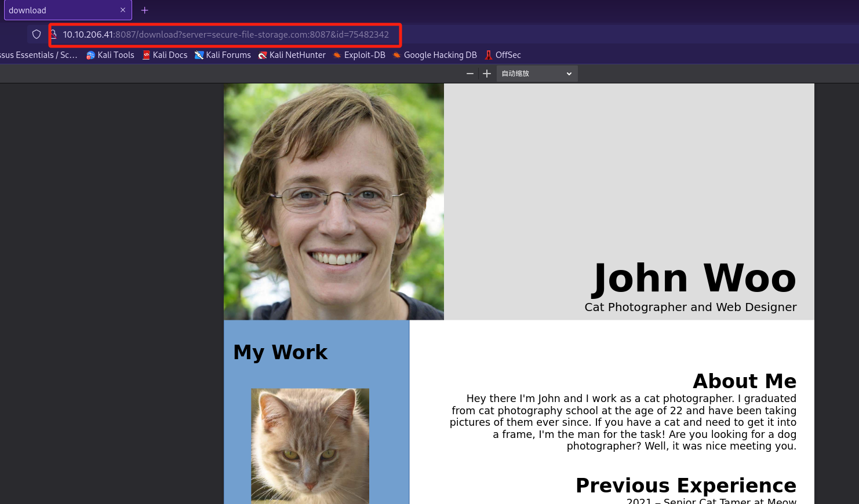
Task: Open the Kali Tools bookmark
Action: [110, 55]
